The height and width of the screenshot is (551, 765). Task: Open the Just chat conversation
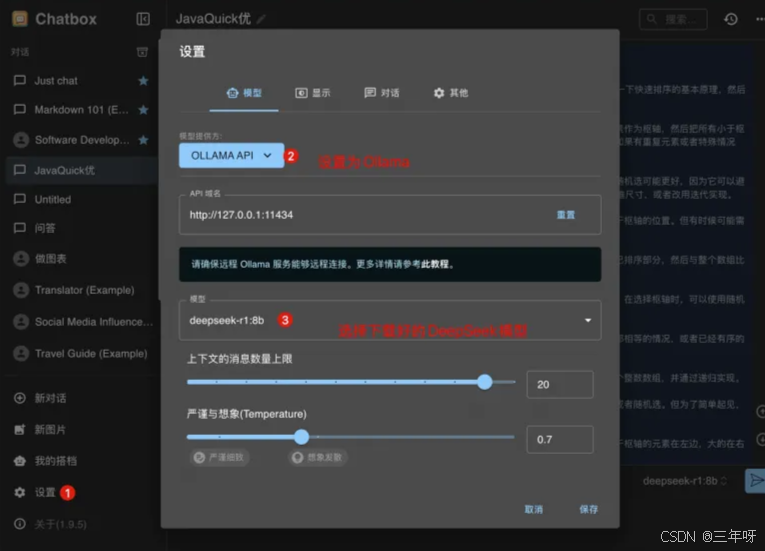click(81, 81)
